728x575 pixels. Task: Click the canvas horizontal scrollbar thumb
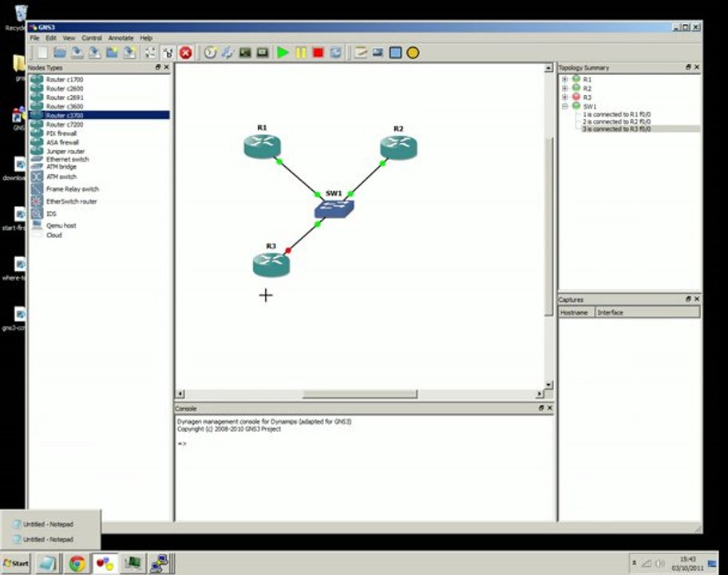[x=360, y=395]
